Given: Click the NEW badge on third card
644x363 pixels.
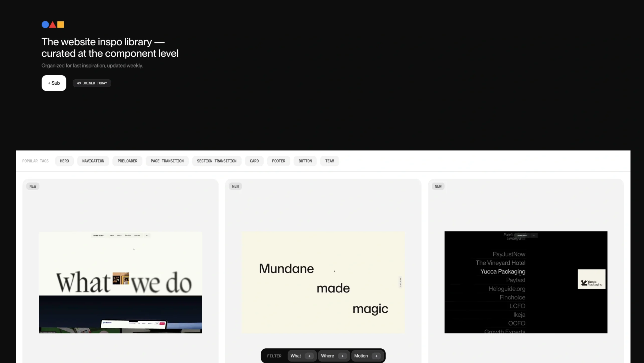Looking at the screenshot, I should tap(438, 186).
